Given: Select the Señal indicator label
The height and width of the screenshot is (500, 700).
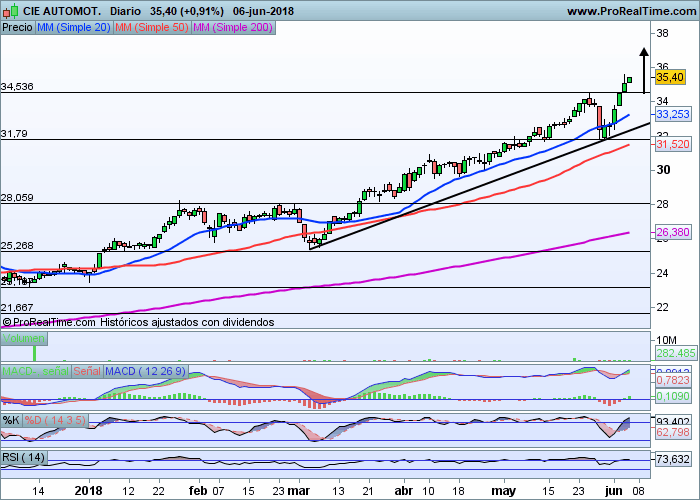Looking at the screenshot, I should (x=87, y=371).
